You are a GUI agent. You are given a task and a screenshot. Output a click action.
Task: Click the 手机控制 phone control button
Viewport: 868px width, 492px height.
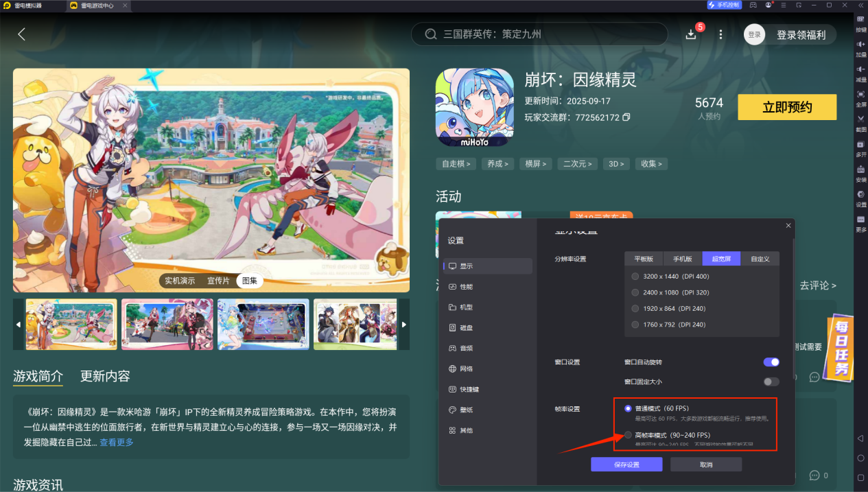coord(724,5)
